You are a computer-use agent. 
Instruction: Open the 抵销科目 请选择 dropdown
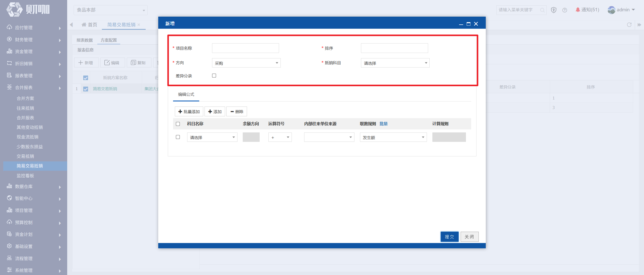(395, 63)
